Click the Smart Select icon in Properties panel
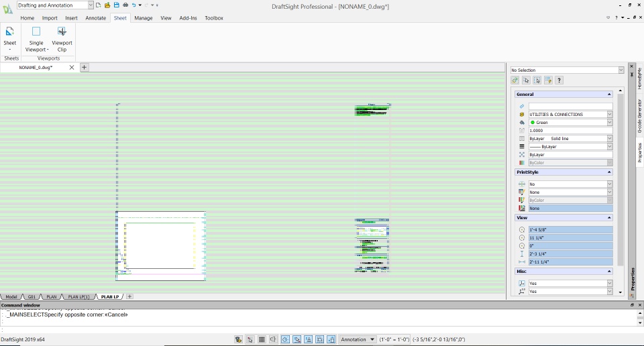Screen dimensions: 644x346 pyautogui.click(x=548, y=80)
